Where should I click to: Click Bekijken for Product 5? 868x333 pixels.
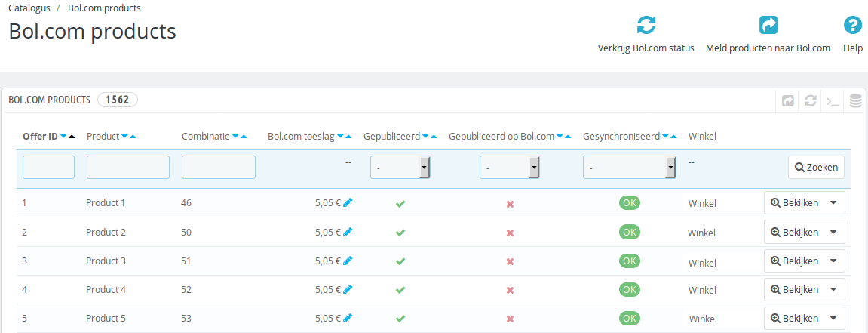(796, 318)
